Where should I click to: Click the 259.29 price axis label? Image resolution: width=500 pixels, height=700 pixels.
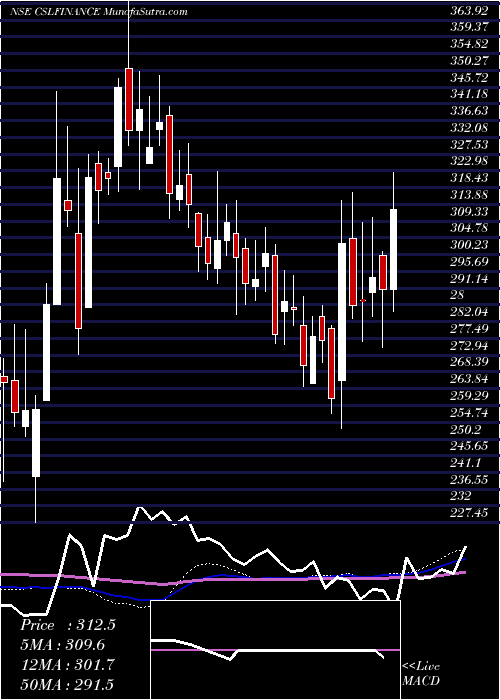(468, 396)
